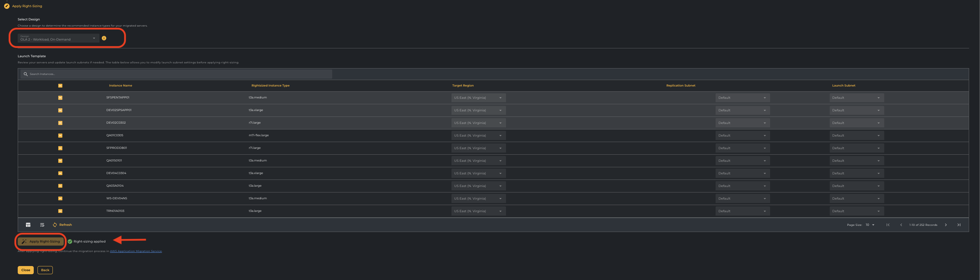This screenshot has width=980, height=280.
Task: Click the text wrap icon beside Refresh
Action: [42, 225]
